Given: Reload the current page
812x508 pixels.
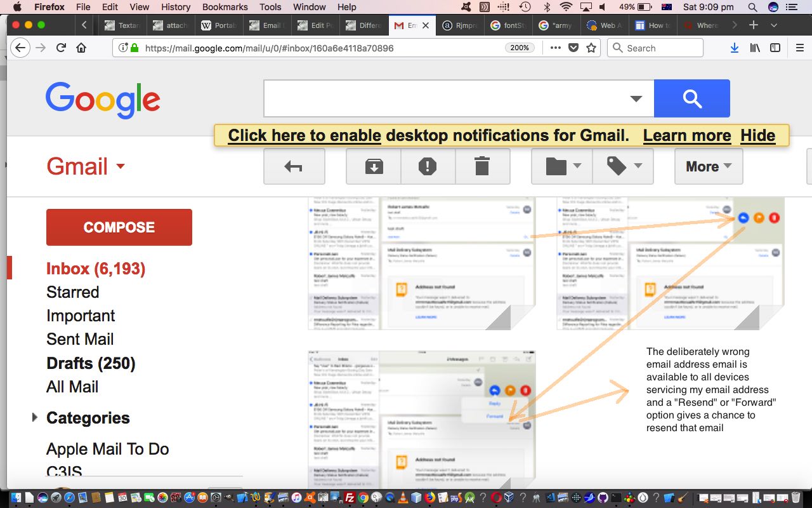Looking at the screenshot, I should point(61,48).
